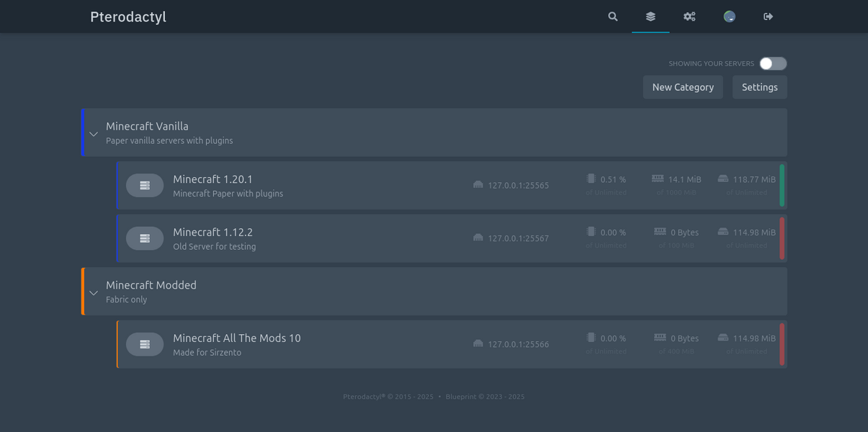Click server icon for All The Mods 10

145,344
